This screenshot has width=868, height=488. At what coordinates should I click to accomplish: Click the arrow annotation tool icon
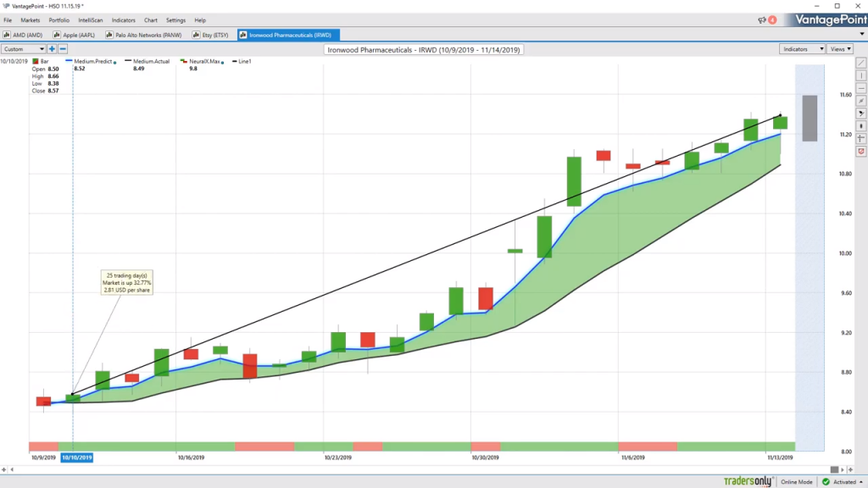click(x=861, y=114)
